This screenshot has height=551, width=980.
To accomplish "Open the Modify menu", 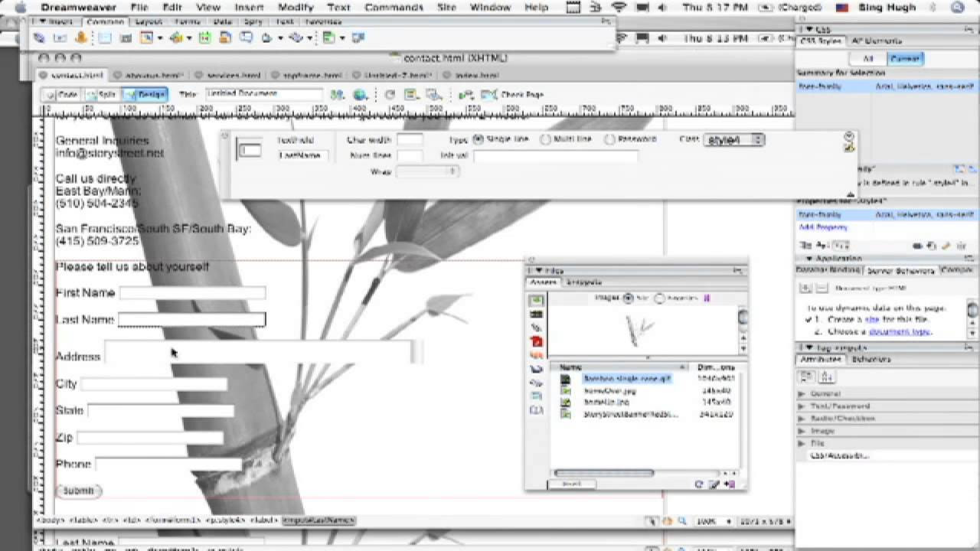I will 296,8.
